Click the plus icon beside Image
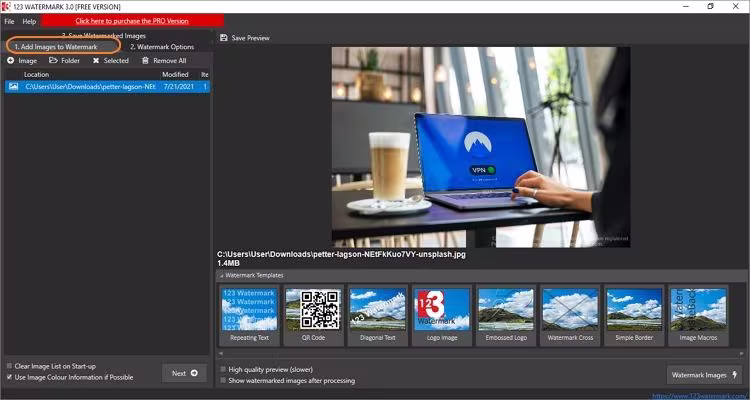The width and height of the screenshot is (750, 400). click(x=11, y=61)
